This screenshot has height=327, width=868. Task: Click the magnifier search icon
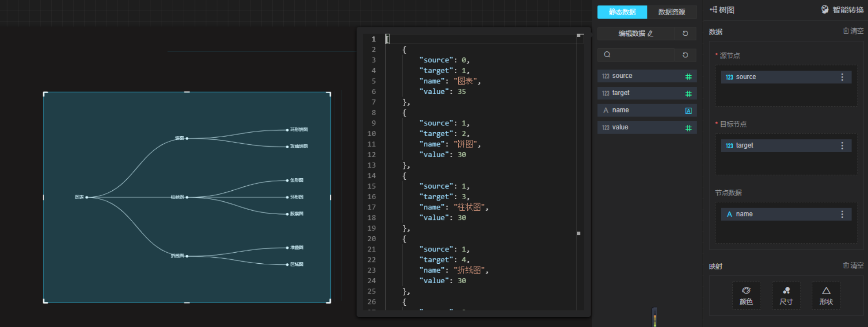pyautogui.click(x=607, y=54)
